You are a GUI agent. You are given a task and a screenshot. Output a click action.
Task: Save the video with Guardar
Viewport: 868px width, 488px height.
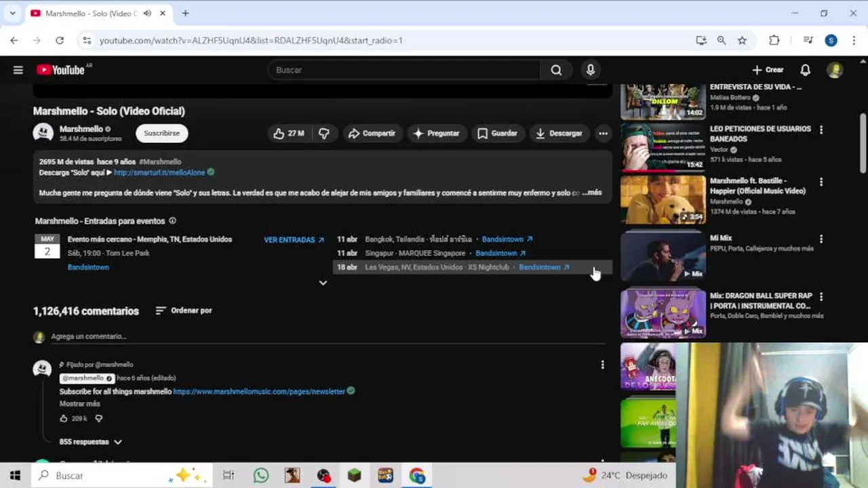(x=497, y=134)
